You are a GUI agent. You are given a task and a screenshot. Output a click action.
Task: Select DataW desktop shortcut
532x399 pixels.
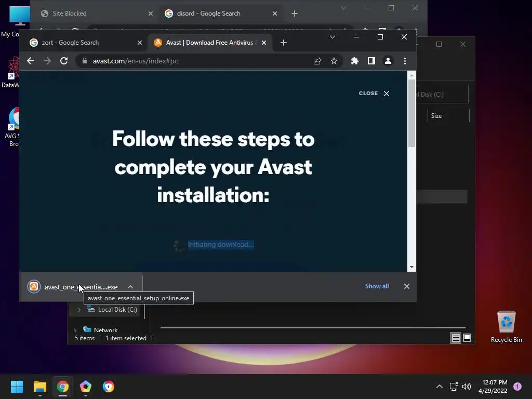tap(10, 73)
